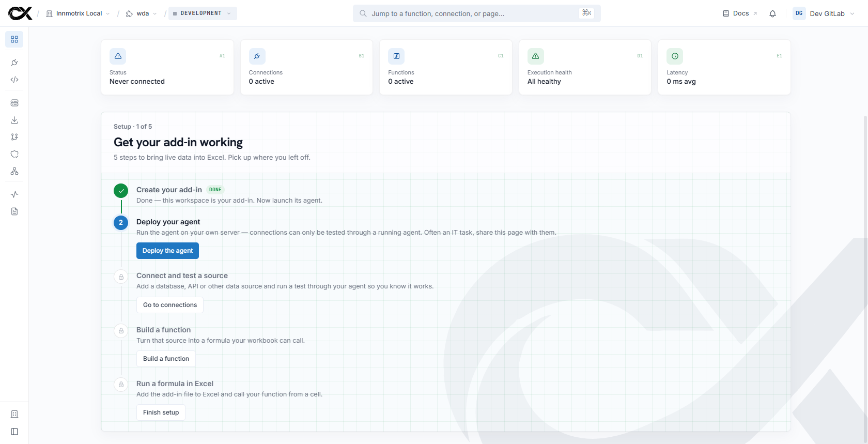Open the dashboard grid icon in sidebar
Viewport: 868px width, 444px height.
tap(14, 39)
